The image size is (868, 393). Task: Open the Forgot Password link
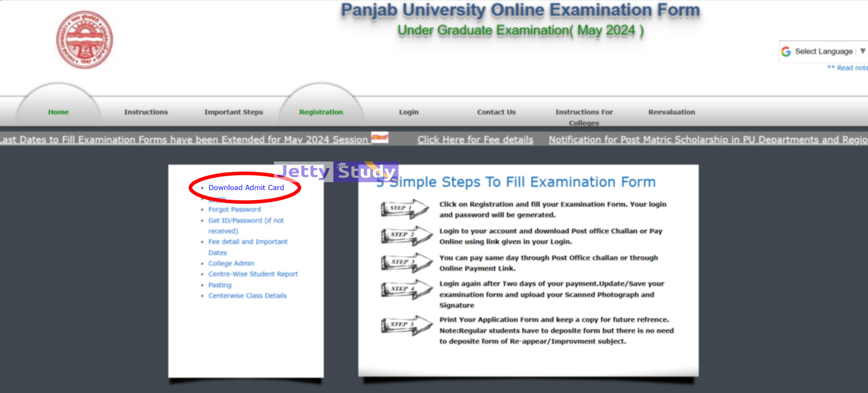[234, 209]
